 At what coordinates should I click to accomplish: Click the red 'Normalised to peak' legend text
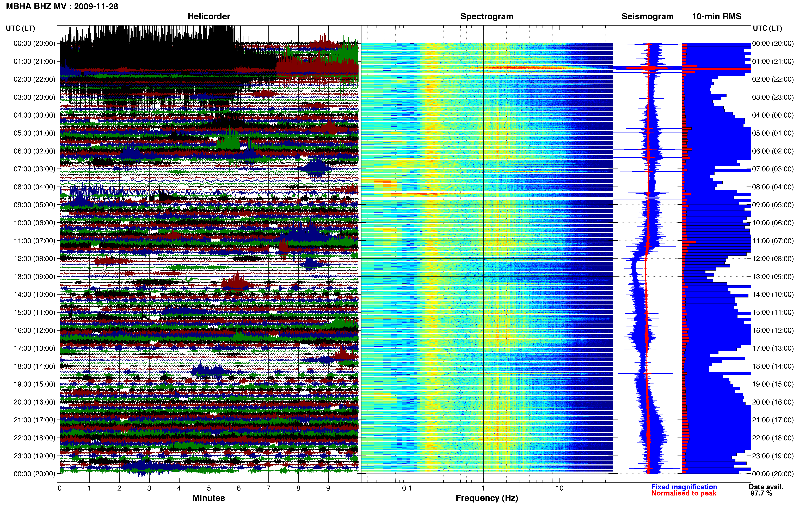pos(684,493)
